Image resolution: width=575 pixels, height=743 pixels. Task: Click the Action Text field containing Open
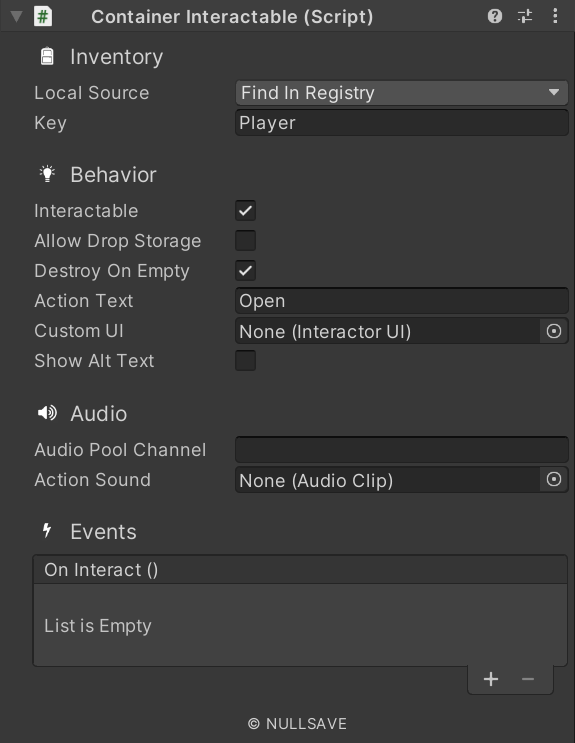tap(402, 301)
